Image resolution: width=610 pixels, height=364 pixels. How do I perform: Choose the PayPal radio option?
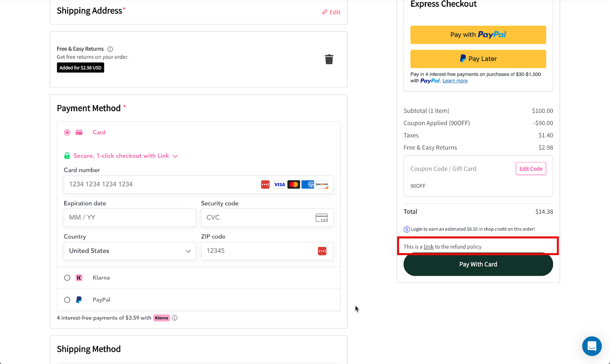(x=67, y=300)
